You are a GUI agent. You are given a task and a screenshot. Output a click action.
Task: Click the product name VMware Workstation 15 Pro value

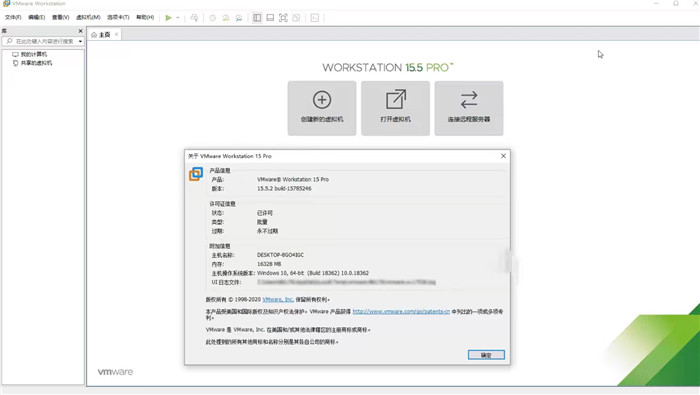[293, 179]
